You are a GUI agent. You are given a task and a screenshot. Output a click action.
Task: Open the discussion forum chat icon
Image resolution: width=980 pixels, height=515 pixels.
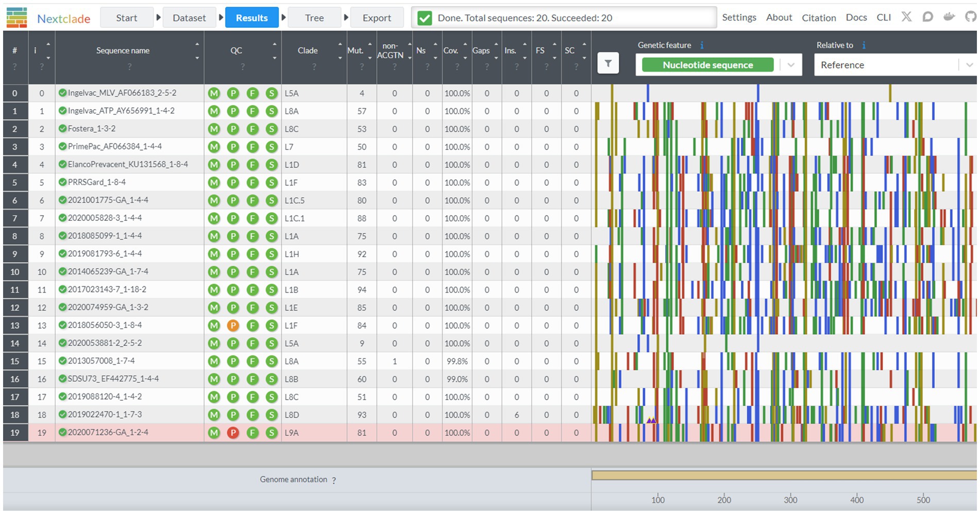coord(927,17)
